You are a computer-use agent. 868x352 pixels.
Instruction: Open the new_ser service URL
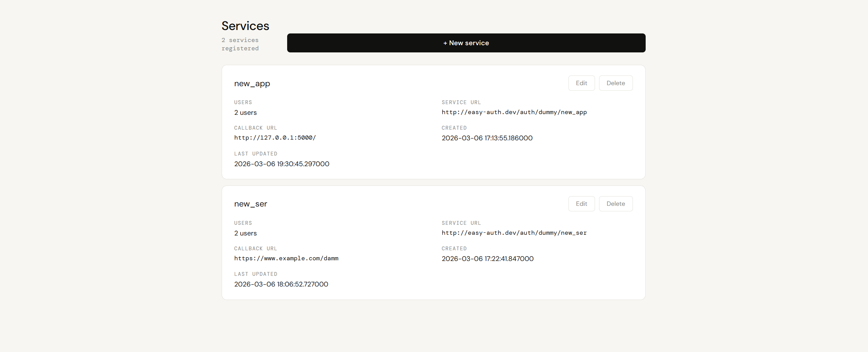coord(514,233)
